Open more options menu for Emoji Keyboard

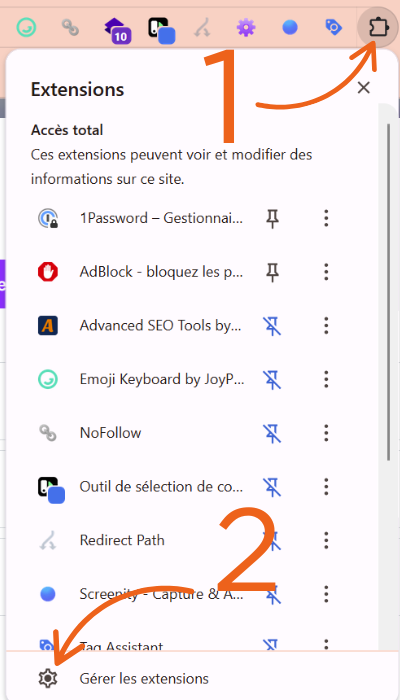coord(326,379)
